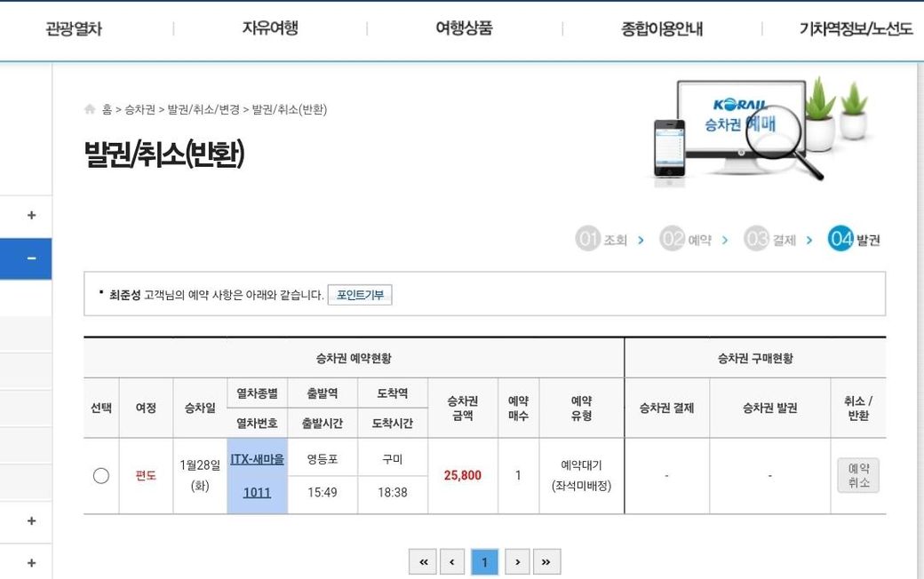Select page 1 in pagination
Image resolution: width=924 pixels, height=579 pixels.
[x=484, y=562]
